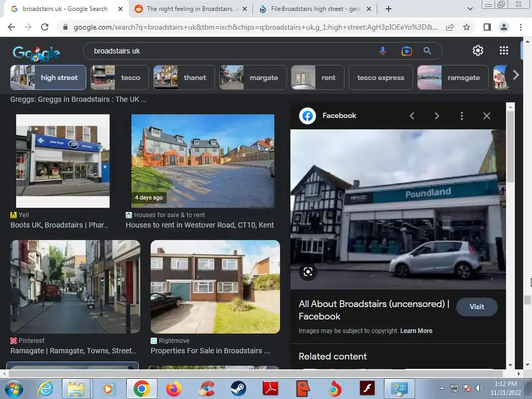Show previous image in preview panel

tap(412, 116)
